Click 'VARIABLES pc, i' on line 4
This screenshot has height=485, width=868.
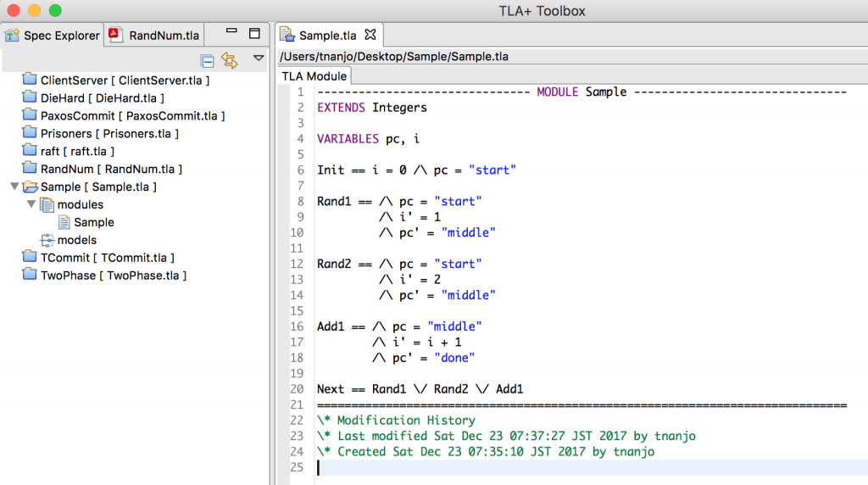368,138
